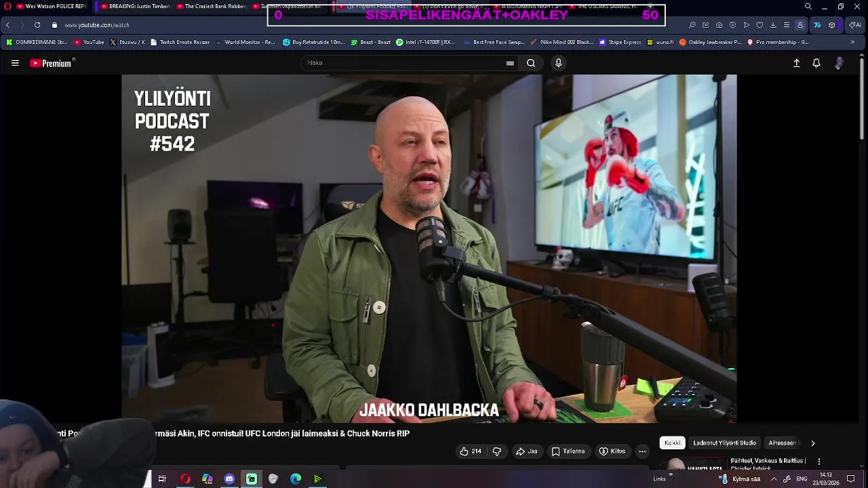This screenshot has height=488, width=868.
Task: Open YouTube notifications bell
Action: pos(816,63)
